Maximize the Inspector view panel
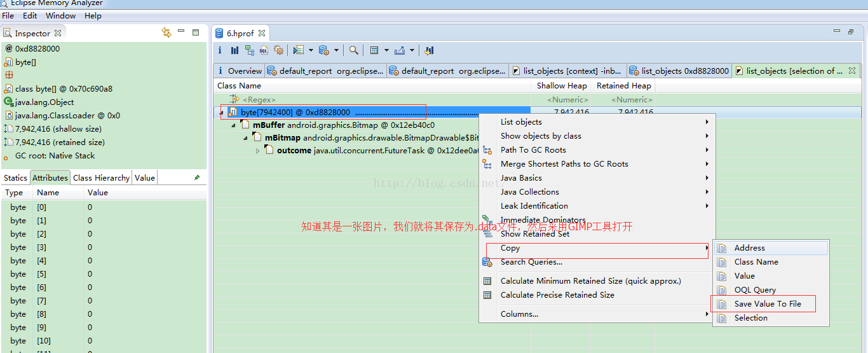 pos(196,32)
